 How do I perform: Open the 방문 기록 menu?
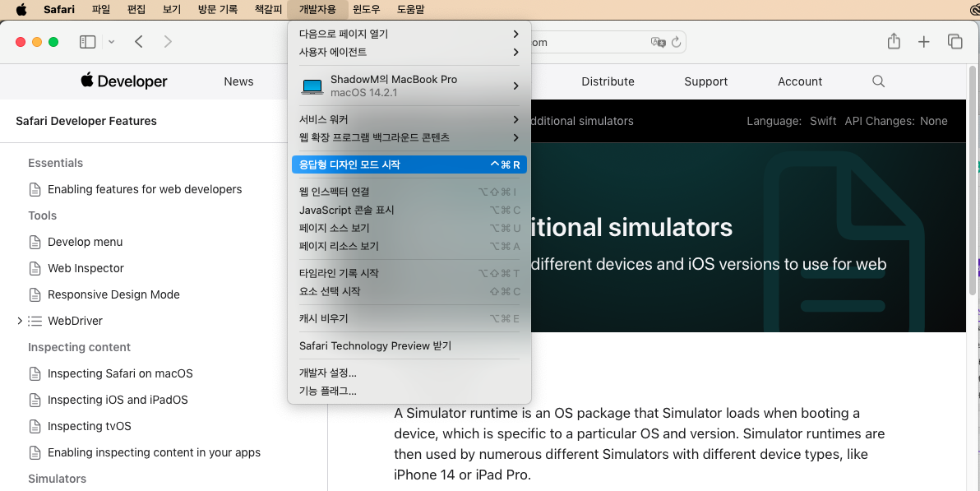tap(218, 9)
